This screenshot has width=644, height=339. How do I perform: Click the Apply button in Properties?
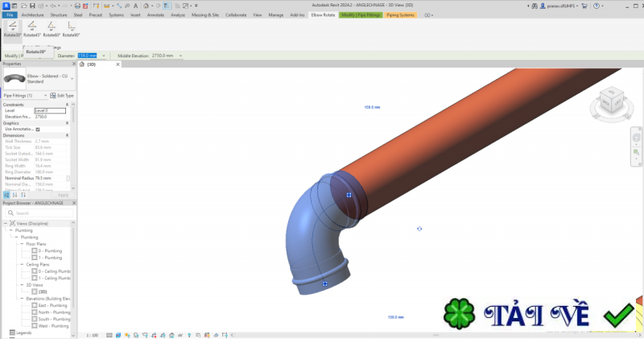[63, 195]
